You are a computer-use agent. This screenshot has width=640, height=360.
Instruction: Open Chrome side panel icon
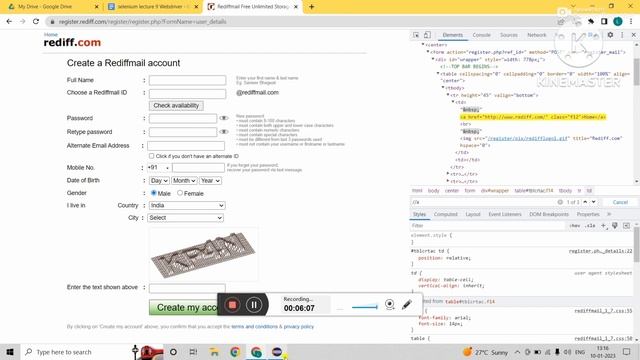(604, 21)
